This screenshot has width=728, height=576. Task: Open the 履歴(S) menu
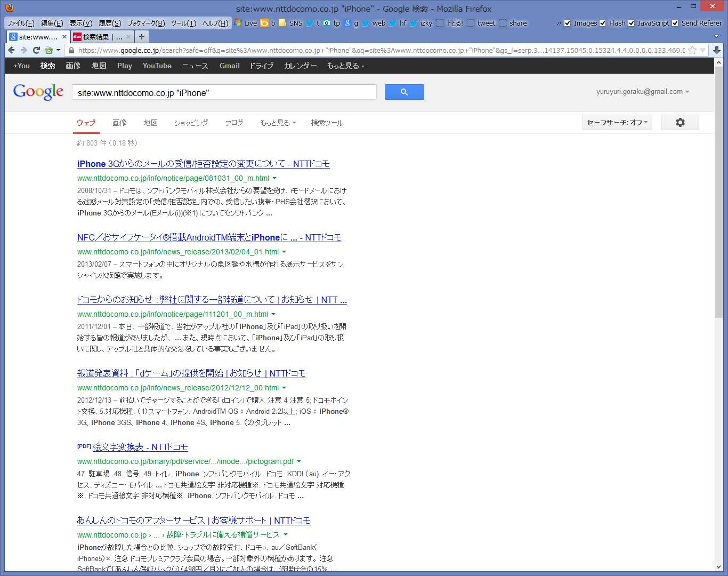coord(110,23)
